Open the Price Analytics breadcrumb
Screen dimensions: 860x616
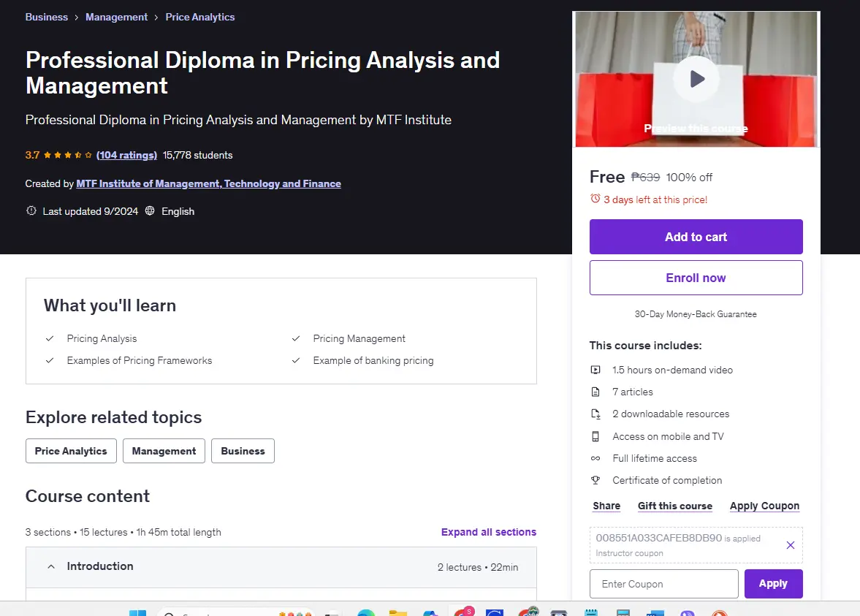[x=200, y=17]
